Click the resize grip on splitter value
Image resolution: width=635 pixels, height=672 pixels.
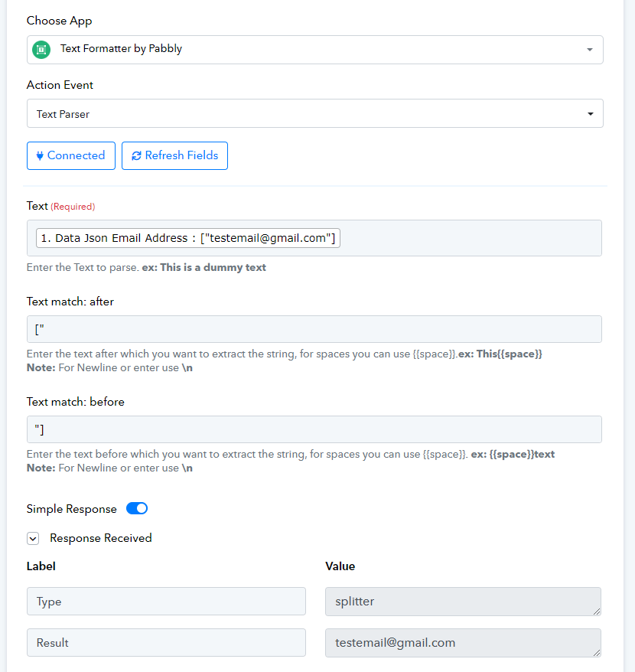597,611
